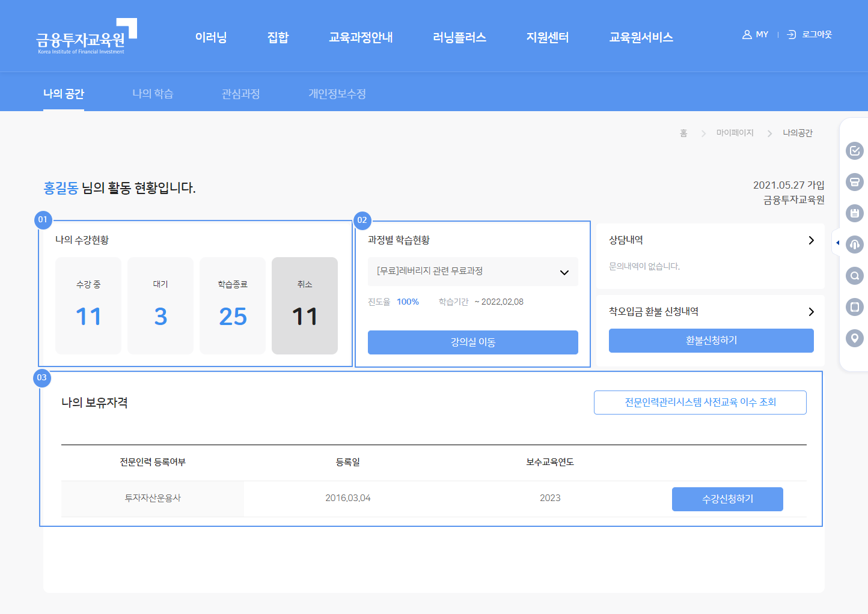The image size is (868, 614).
Task: Select the 취소 count card
Action: coord(304,306)
